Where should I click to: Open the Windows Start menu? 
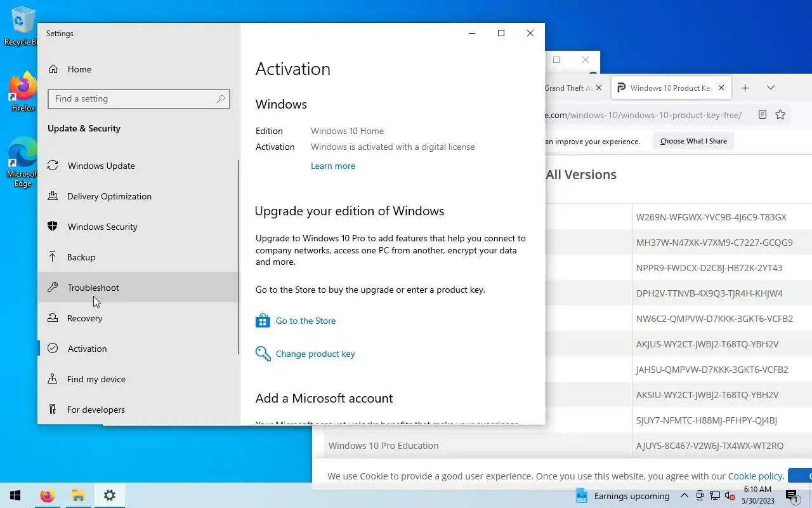[15, 495]
